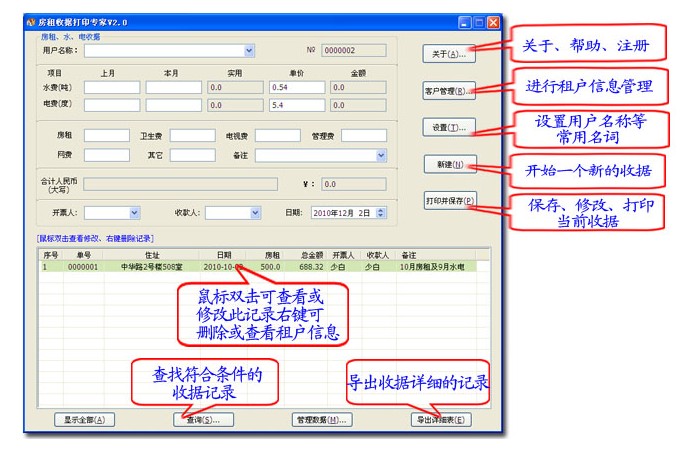Click the 水费 单价 field 0.54
The height and width of the screenshot is (455, 694).
297,88
